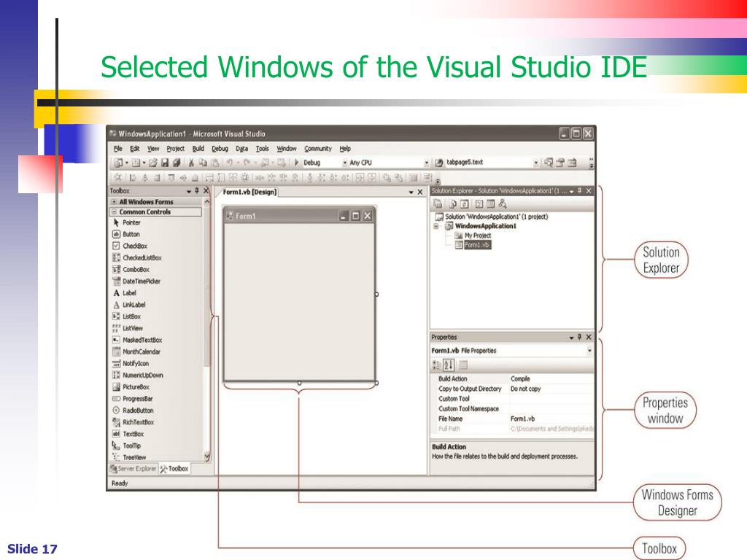747x560 pixels.
Task: Start debugging with the play arrow
Action: (x=296, y=163)
